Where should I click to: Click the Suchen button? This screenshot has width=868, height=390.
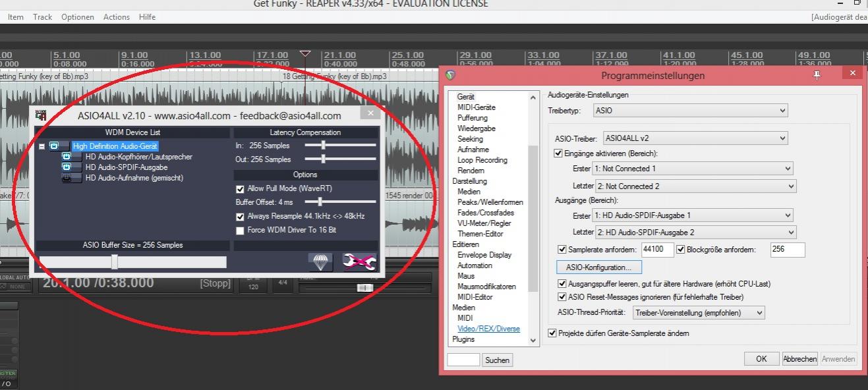click(x=497, y=360)
